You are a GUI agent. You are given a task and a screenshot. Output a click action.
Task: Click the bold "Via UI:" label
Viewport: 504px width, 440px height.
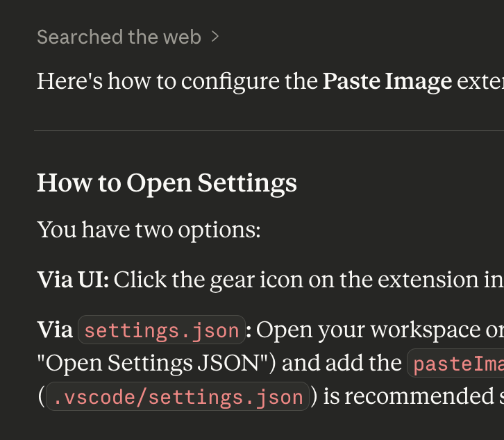point(73,279)
